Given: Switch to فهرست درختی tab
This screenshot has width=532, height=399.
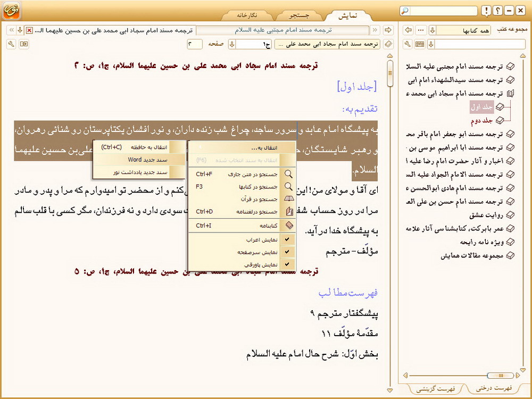Looking at the screenshot, I should (x=493, y=388).
